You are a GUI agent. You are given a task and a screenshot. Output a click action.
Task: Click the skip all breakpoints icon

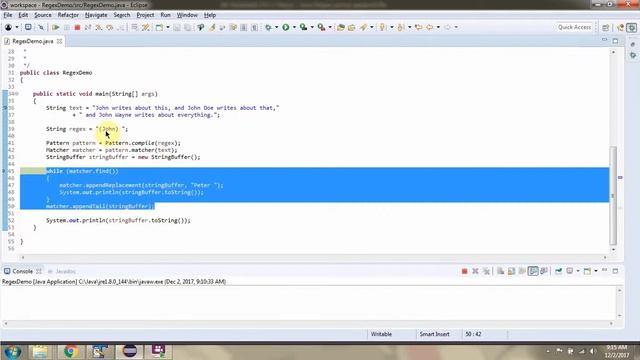[x=41, y=27]
